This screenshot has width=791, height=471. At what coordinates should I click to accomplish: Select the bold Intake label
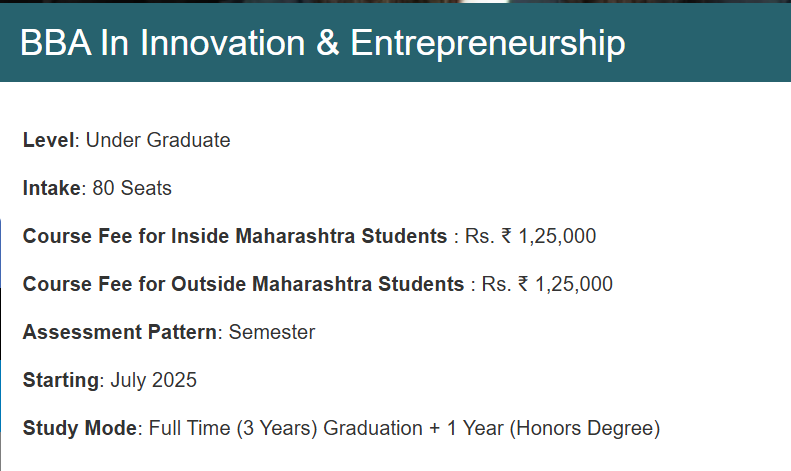pos(51,188)
